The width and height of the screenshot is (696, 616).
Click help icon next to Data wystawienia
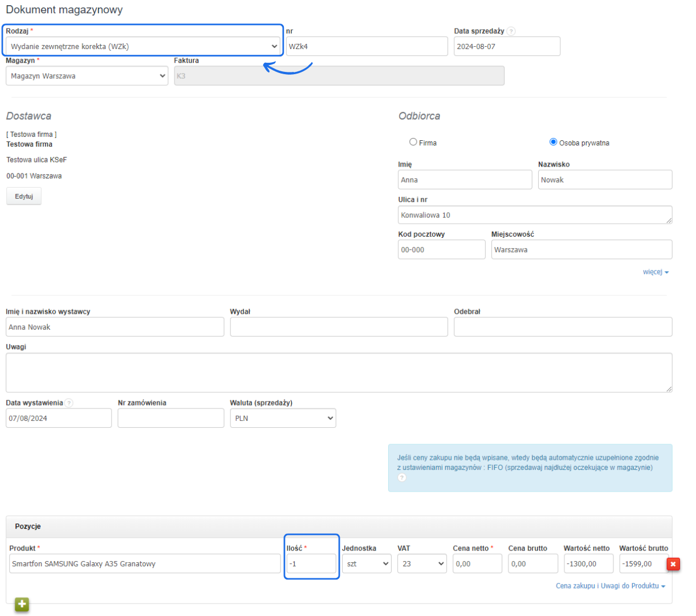[69, 403]
